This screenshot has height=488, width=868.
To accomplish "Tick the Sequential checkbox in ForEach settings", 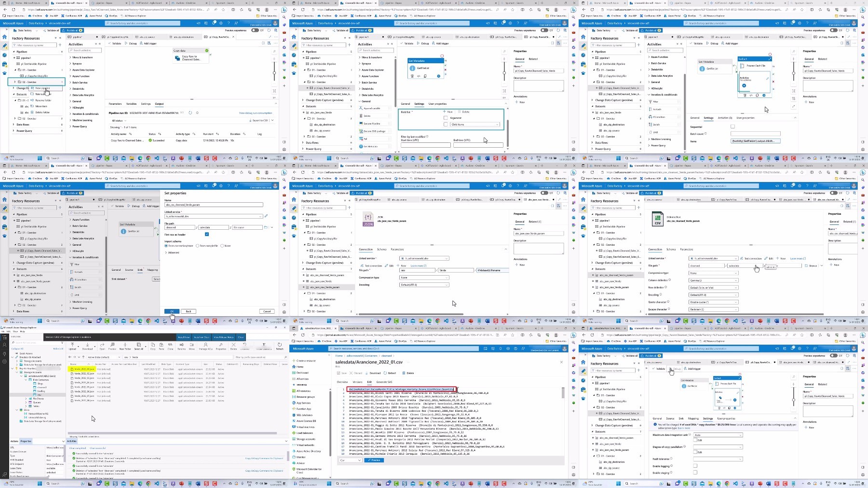I will [x=732, y=126].
